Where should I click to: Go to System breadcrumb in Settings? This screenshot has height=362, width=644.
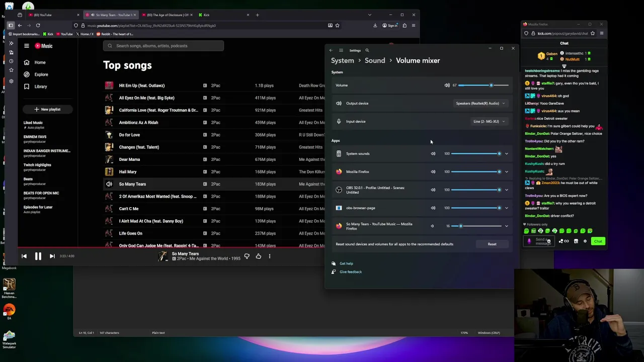click(x=343, y=60)
